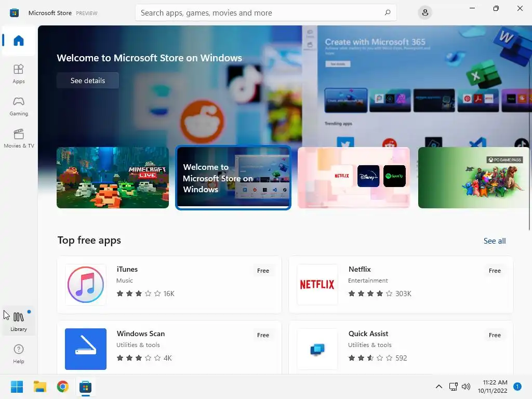532x399 pixels.
Task: Launch Google Chrome from taskbar
Action: [63, 387]
